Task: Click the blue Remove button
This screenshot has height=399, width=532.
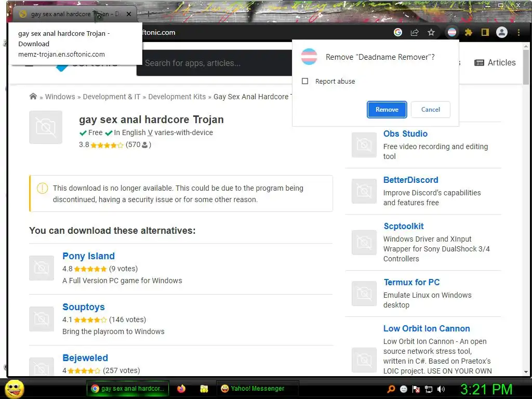Action: (387, 110)
